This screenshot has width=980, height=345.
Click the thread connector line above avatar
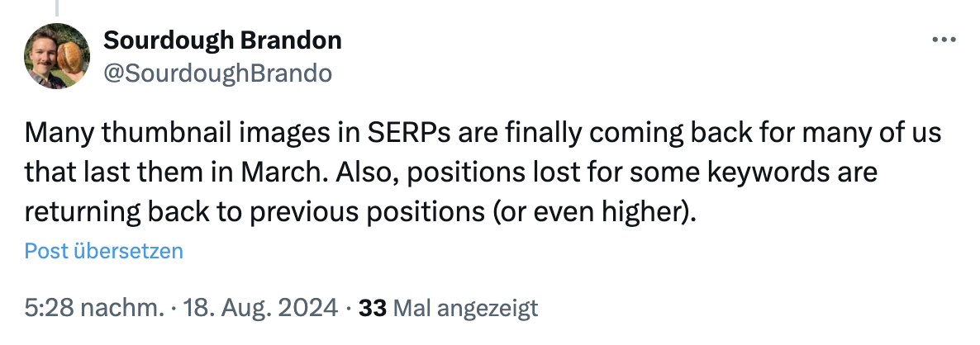coord(56,7)
